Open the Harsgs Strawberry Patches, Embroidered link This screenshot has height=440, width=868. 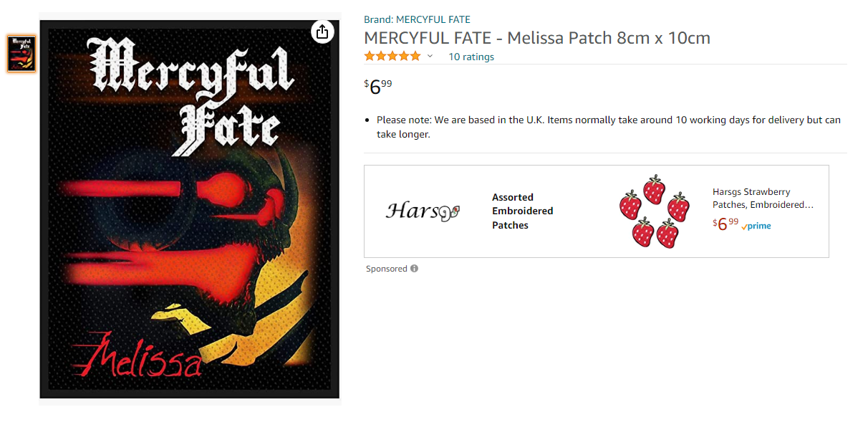(763, 199)
